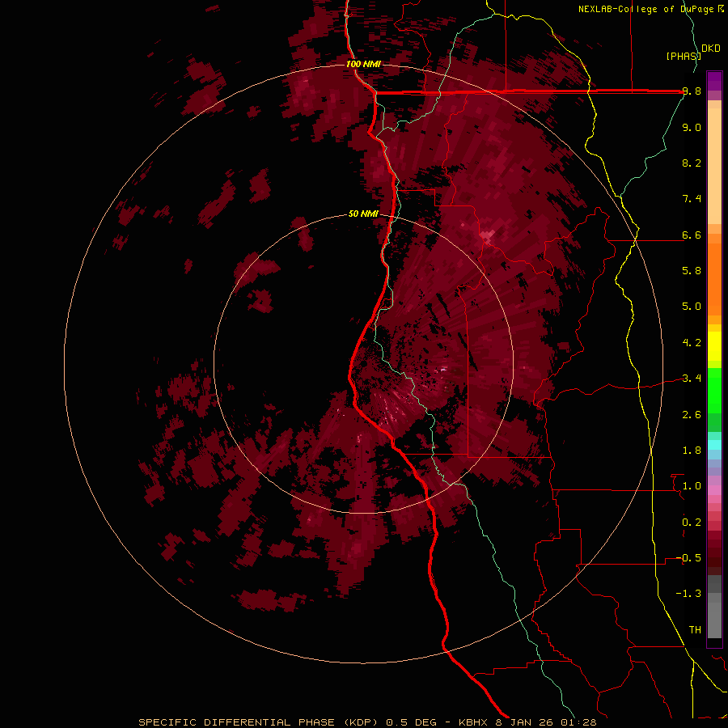This screenshot has width=728, height=728.
Task: Click the yellow band of the color bar
Action: click(x=714, y=346)
